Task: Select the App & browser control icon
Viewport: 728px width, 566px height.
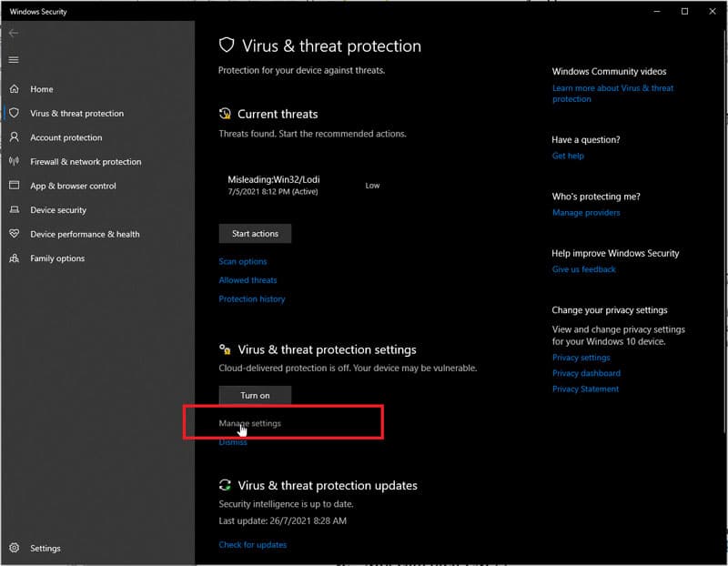Action: tap(14, 186)
